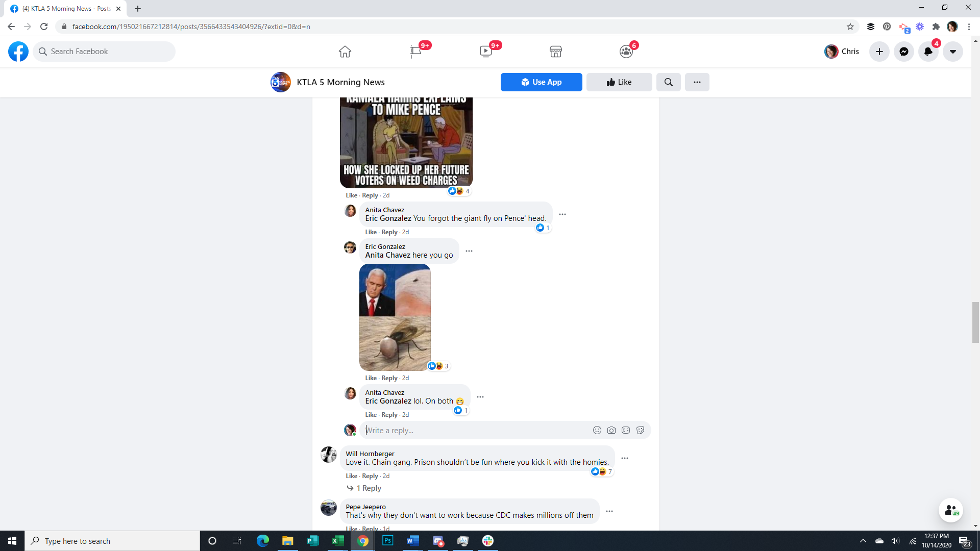This screenshot has height=551, width=980.
Task: Like the KTLA 5 Morning News page
Action: coord(619,82)
